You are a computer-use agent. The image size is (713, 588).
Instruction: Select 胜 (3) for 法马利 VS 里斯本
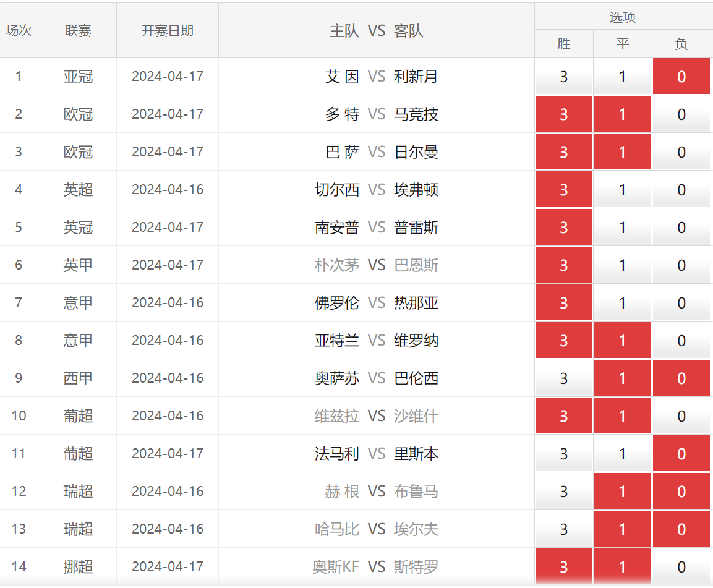pyautogui.click(x=564, y=454)
